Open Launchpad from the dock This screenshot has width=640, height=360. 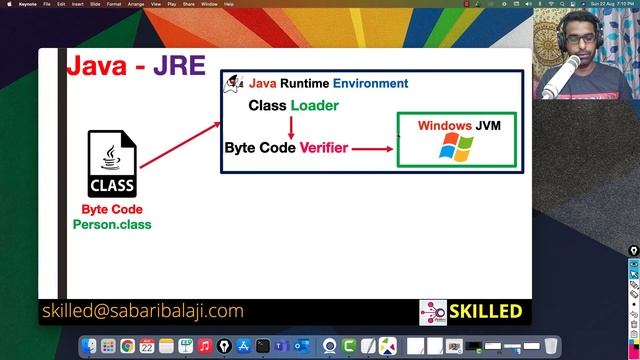click(x=108, y=346)
